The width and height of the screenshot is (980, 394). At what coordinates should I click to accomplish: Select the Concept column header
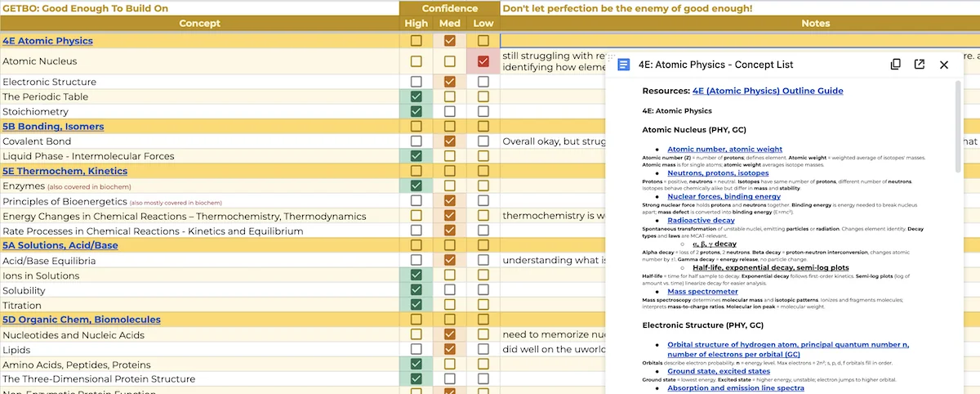coord(199,24)
